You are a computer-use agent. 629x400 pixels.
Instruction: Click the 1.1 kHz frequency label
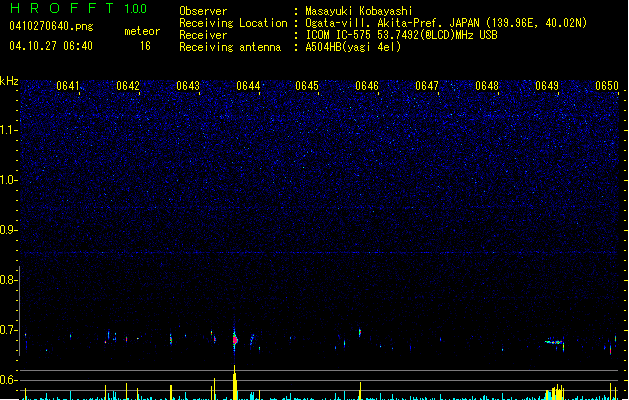[9, 130]
